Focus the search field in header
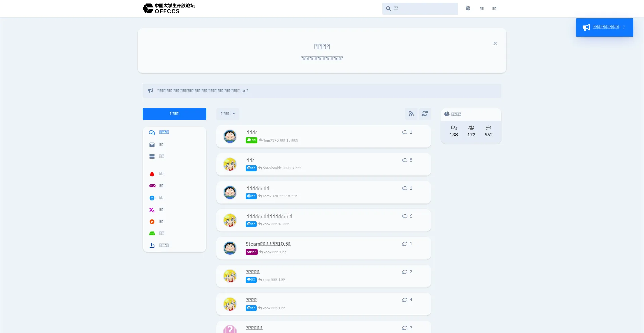The width and height of the screenshot is (644, 333). (423, 9)
